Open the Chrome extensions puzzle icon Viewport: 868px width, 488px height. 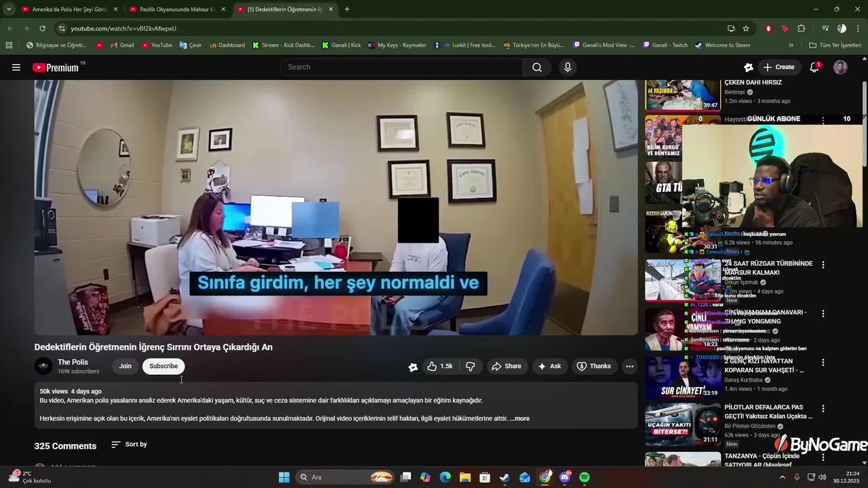pos(802,28)
